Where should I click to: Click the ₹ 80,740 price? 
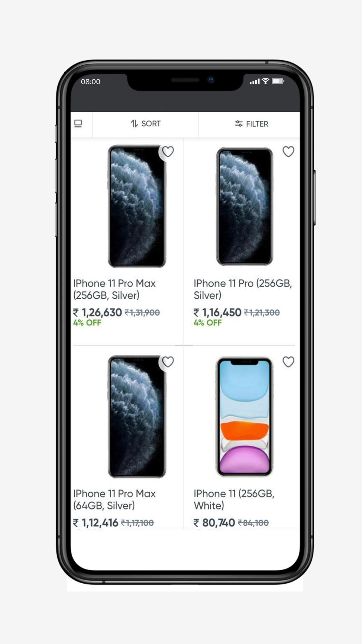tap(214, 523)
